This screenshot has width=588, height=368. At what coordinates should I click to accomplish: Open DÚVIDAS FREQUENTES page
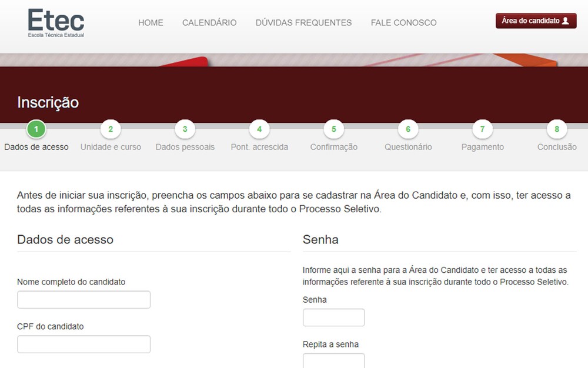(x=303, y=23)
